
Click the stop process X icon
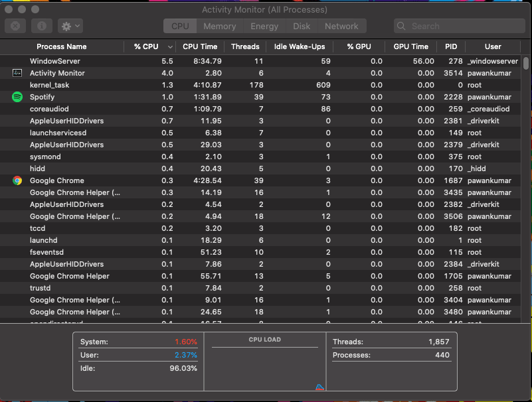click(15, 26)
